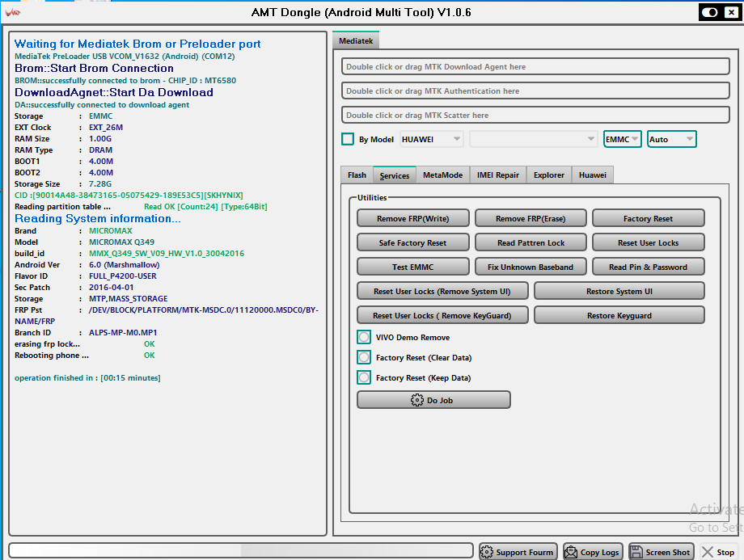Click the bottom progress bar
Image resolution: width=744 pixels, height=560 pixels.
click(x=241, y=550)
